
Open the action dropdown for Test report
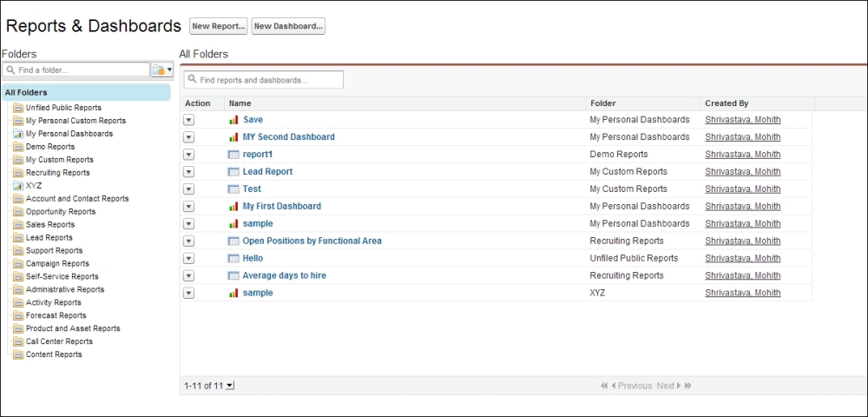(189, 189)
